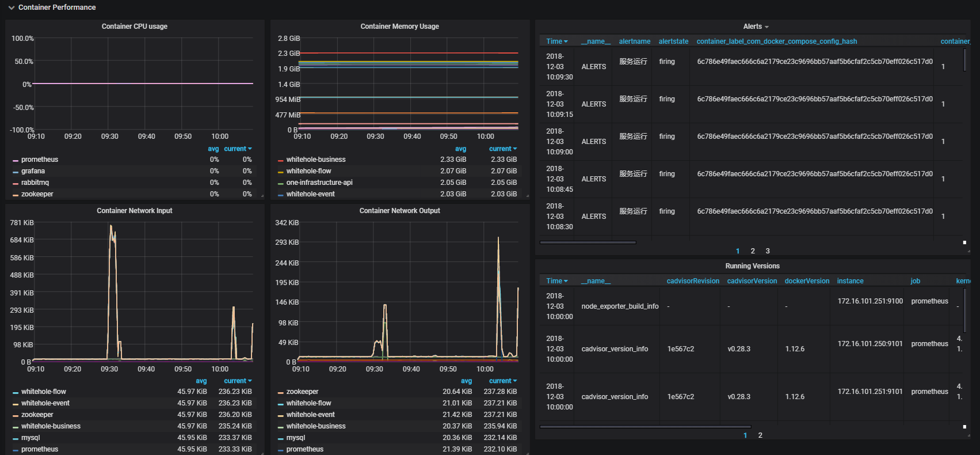Go to Running Versions page 2
This screenshot has width=980, height=455.
(760, 435)
